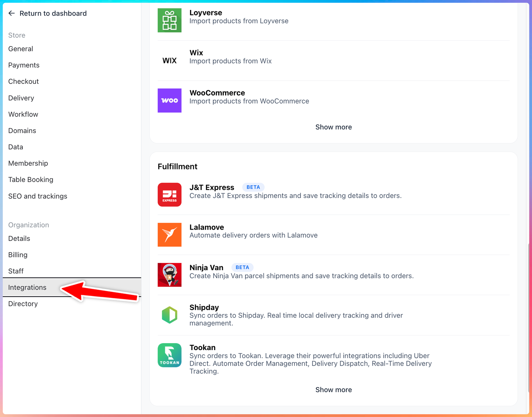Screen dimensions: 532x417
Task: Click the Ninja Van mascot logo
Action: pos(170,275)
